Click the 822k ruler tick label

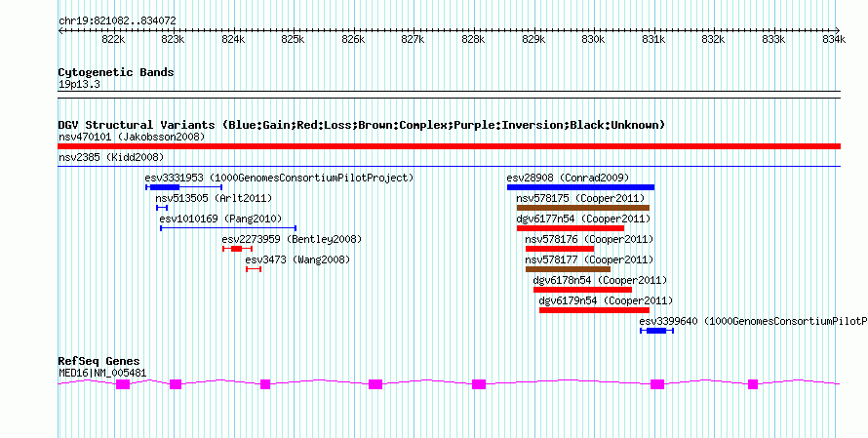point(113,40)
